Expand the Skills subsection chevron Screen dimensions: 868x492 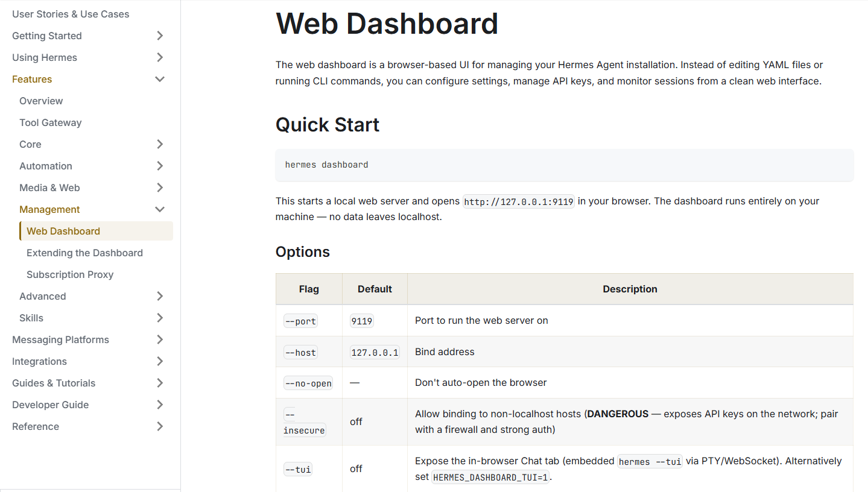pyautogui.click(x=160, y=318)
